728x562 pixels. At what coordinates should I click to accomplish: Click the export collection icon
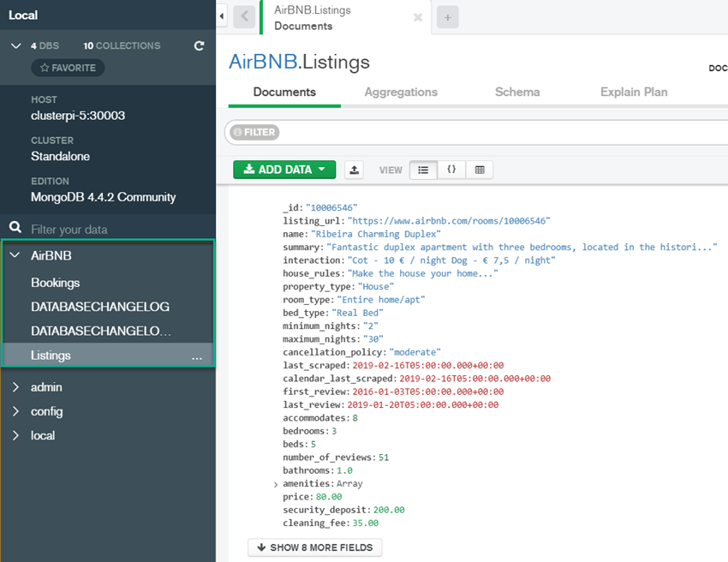[354, 170]
